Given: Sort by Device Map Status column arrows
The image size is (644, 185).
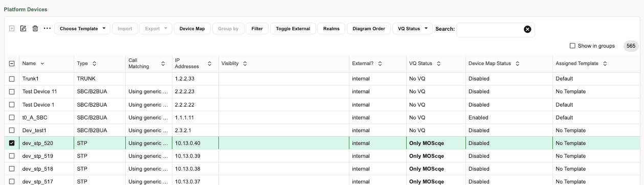Looking at the screenshot, I should pos(517,64).
